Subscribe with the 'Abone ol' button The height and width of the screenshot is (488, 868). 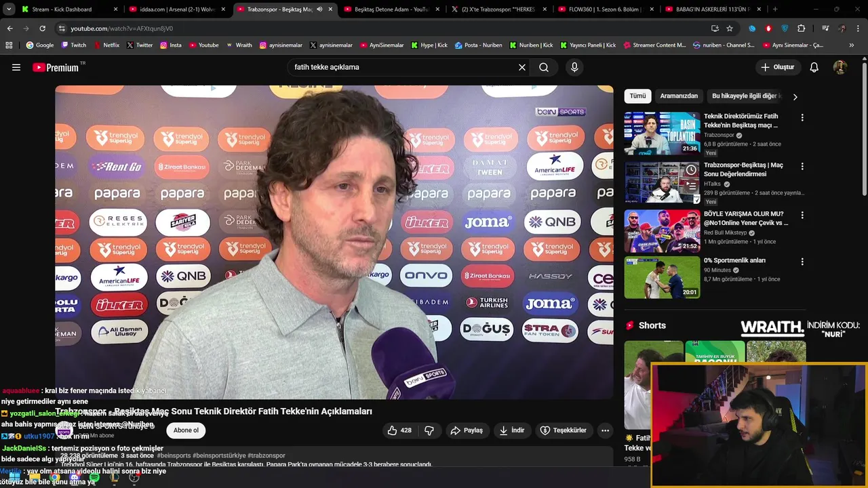(x=186, y=430)
